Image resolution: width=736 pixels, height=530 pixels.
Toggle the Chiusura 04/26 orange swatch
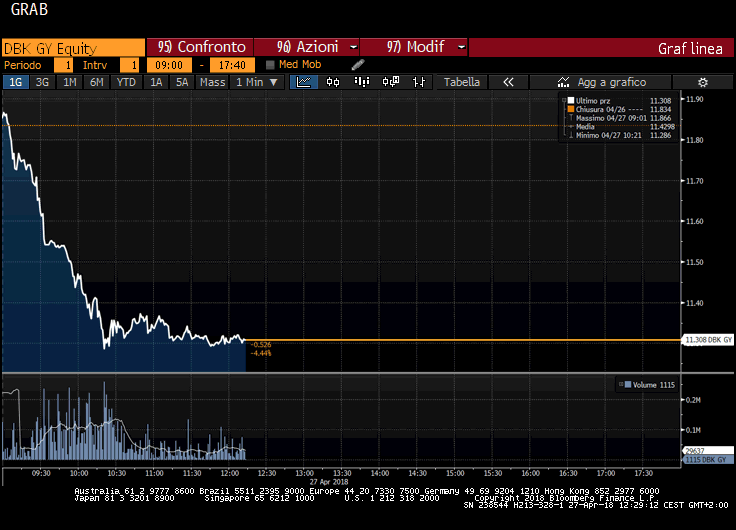(571, 109)
